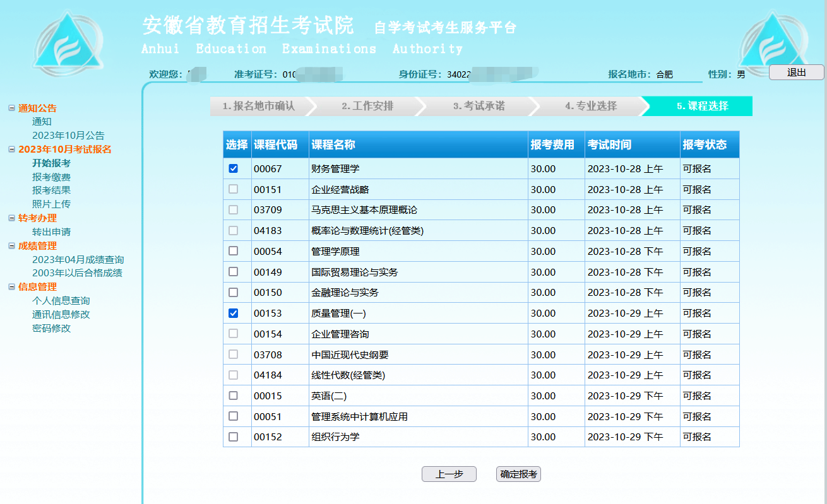
Task: Open the 通知 link in sidebar
Action: [x=42, y=122]
